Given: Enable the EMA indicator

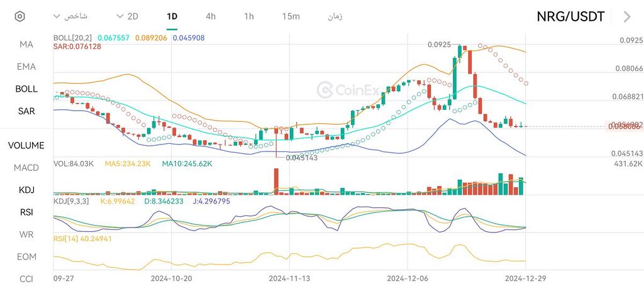Looking at the screenshot, I should pos(26,67).
